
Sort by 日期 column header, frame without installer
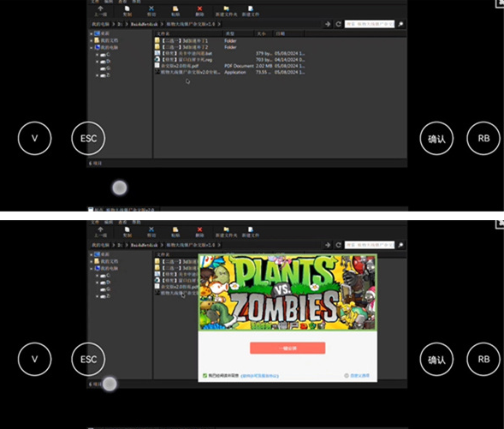coord(288,33)
